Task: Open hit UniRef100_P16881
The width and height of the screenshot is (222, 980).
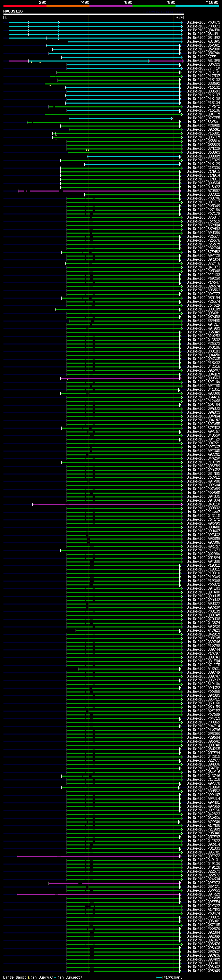Action: pyautogui.click(x=203, y=133)
